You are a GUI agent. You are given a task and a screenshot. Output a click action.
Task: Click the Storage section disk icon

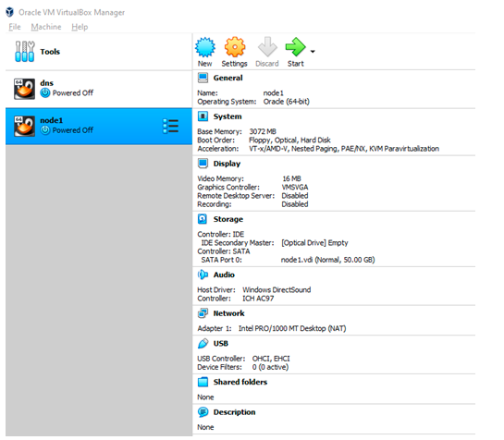coord(203,219)
